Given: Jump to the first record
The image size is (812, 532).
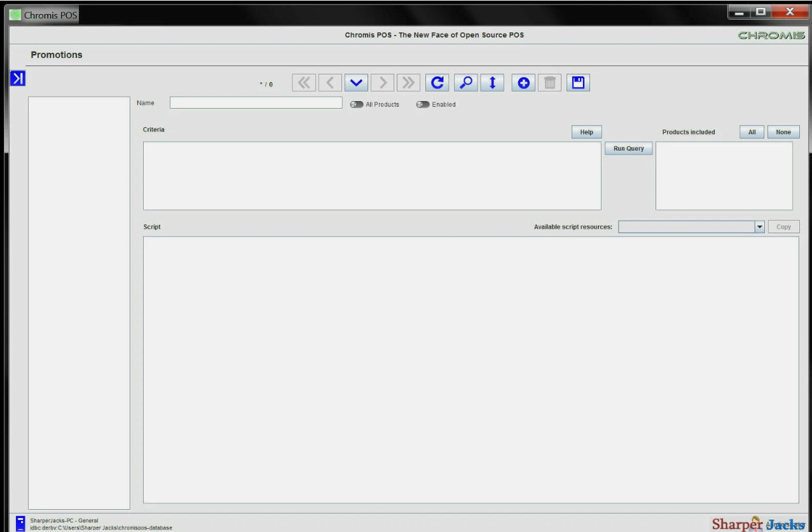Looking at the screenshot, I should click(x=304, y=83).
